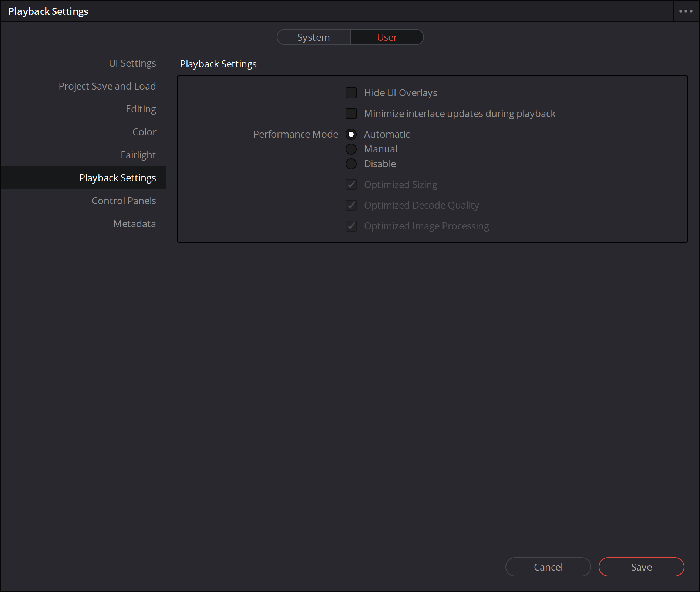Open Project Save and Load settings

click(x=107, y=86)
